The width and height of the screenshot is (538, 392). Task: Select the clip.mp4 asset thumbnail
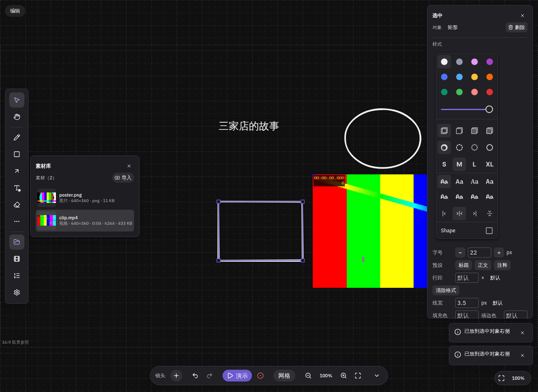point(47,221)
